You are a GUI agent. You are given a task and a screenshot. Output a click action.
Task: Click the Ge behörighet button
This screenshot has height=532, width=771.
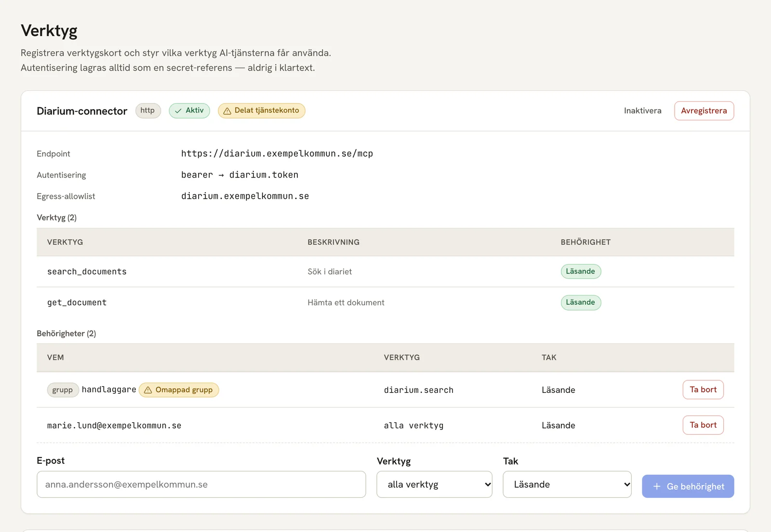coord(688,486)
